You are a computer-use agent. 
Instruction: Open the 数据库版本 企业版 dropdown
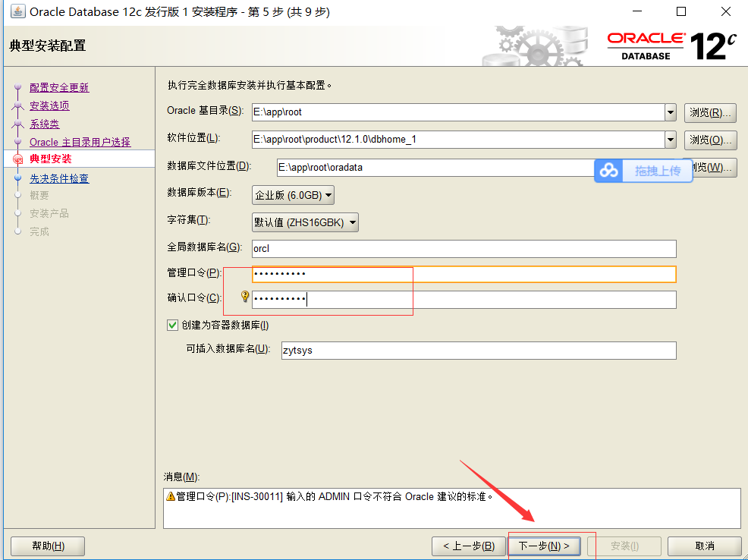pyautogui.click(x=293, y=195)
